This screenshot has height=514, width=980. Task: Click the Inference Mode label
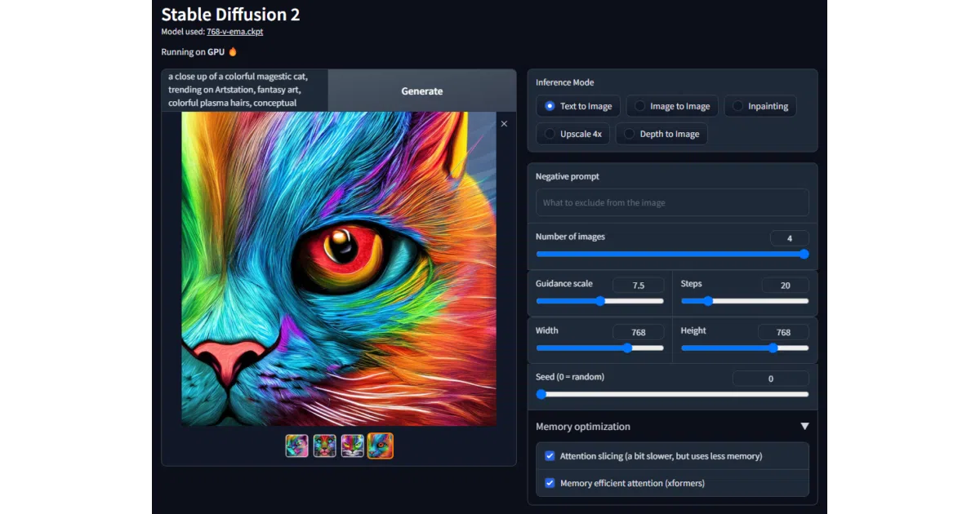(565, 82)
